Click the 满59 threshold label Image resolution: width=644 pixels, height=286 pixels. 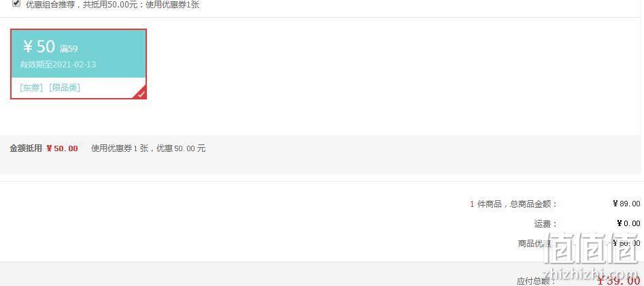click(69, 49)
